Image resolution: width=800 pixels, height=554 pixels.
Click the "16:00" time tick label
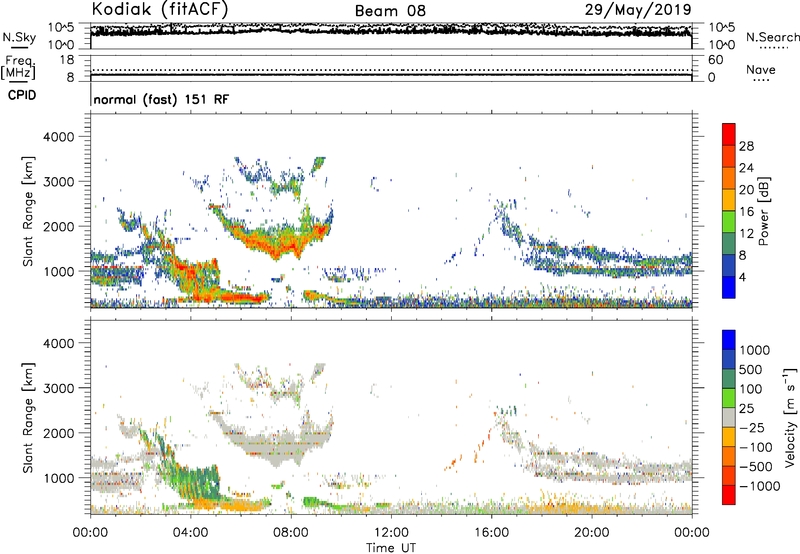[x=491, y=533]
